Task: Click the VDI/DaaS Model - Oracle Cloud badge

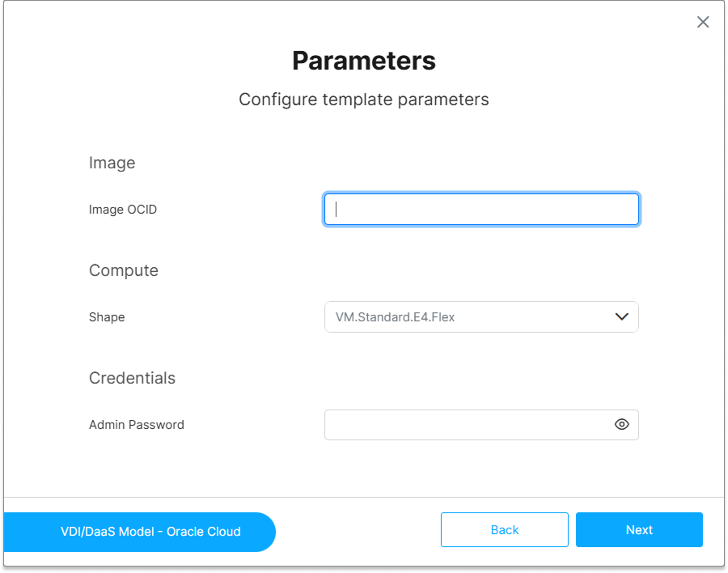Action: (139, 532)
